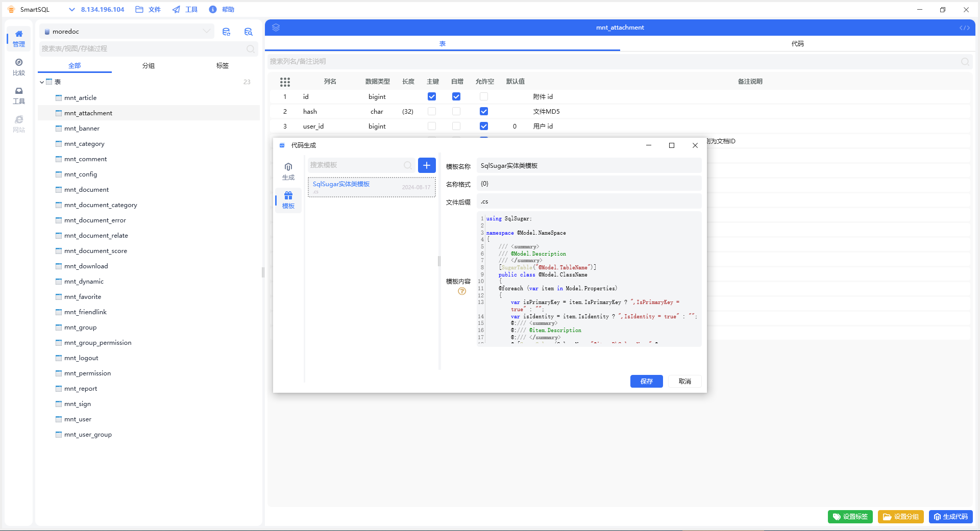980x531 pixels.
Task: Click the 取消 button
Action: (x=685, y=382)
